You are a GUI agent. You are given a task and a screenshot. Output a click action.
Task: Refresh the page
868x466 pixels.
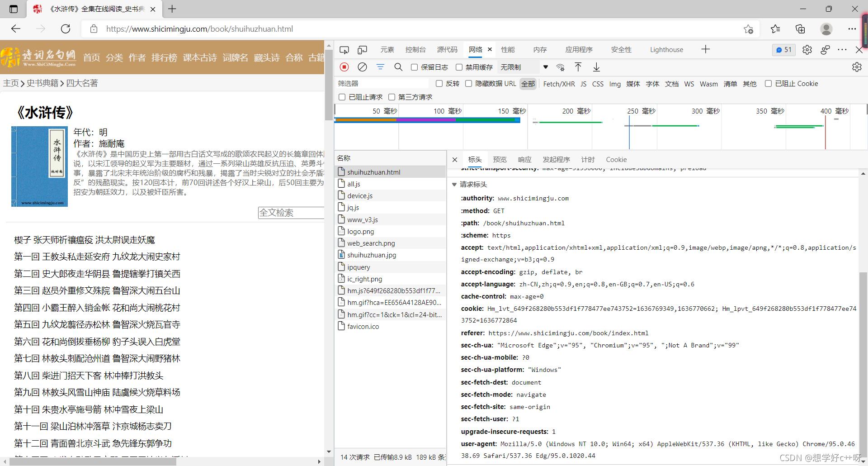click(66, 29)
